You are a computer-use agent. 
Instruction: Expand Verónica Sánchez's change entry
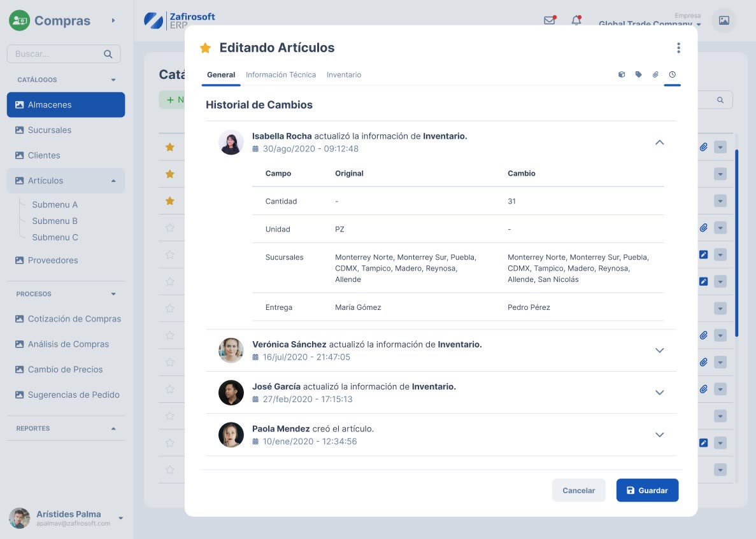point(660,351)
